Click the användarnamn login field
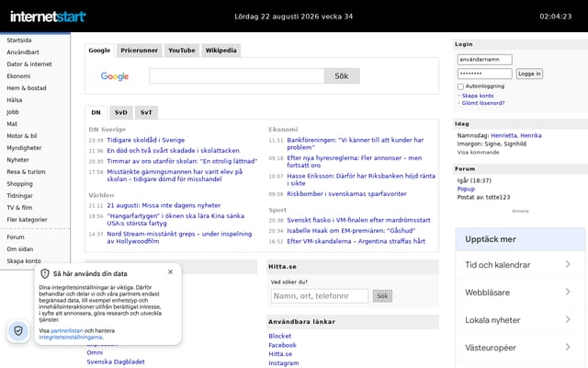 click(484, 59)
